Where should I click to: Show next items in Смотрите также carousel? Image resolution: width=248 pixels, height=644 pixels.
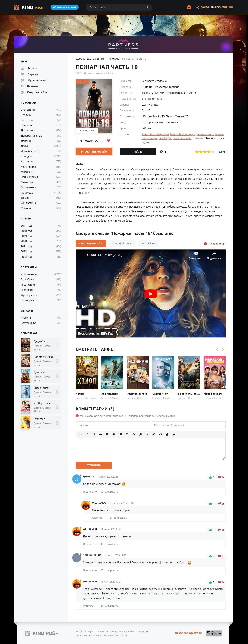[x=223, y=349]
